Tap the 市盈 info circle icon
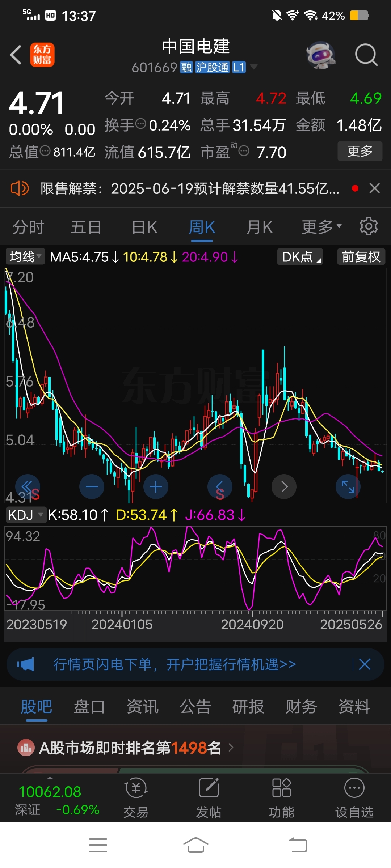The height and width of the screenshot is (868, 391). [244, 150]
